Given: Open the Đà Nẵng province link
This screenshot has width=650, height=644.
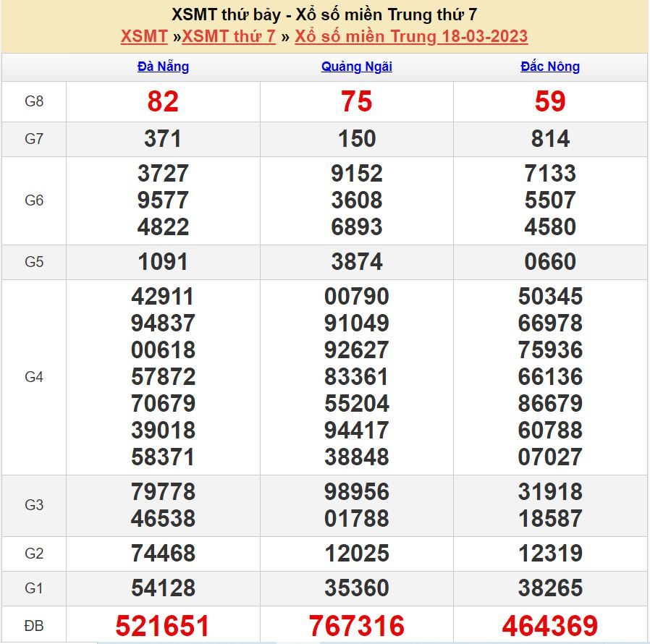Looking at the screenshot, I should coord(163,67).
